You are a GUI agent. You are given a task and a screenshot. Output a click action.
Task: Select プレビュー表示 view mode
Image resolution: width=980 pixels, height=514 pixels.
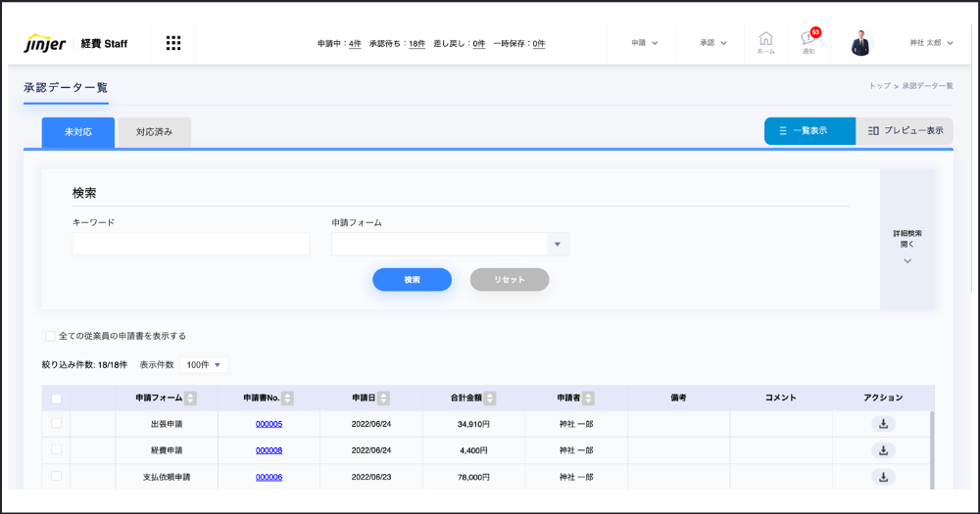(x=905, y=131)
